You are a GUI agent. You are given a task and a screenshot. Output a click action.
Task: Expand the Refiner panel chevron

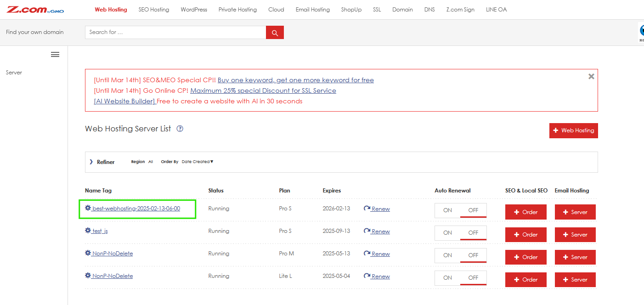91,162
